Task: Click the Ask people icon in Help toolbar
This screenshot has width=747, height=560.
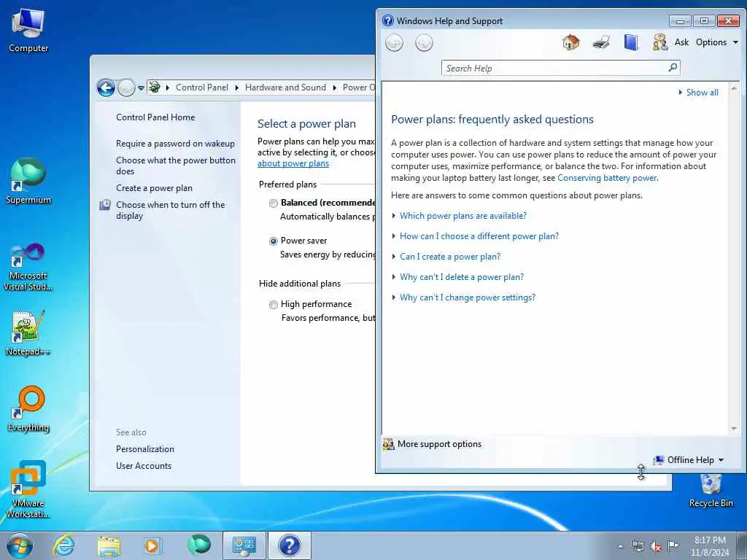Action: point(659,42)
